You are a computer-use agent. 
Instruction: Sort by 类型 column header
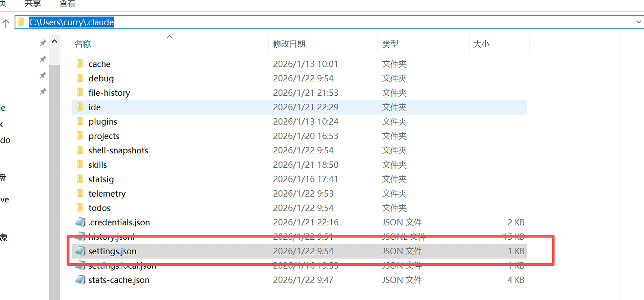pyautogui.click(x=390, y=44)
